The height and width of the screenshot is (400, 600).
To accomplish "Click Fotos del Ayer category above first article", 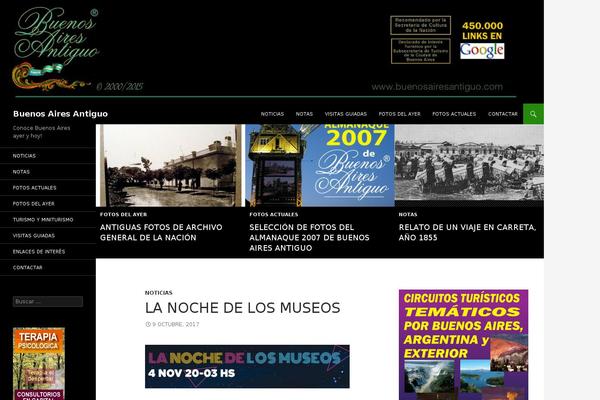I will (x=123, y=214).
